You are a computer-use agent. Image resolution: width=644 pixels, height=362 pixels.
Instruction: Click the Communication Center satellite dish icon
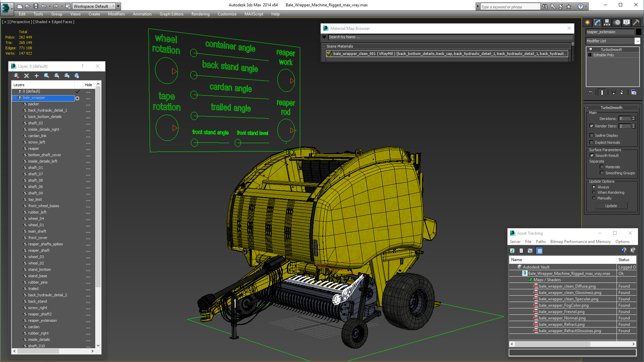pos(561,6)
